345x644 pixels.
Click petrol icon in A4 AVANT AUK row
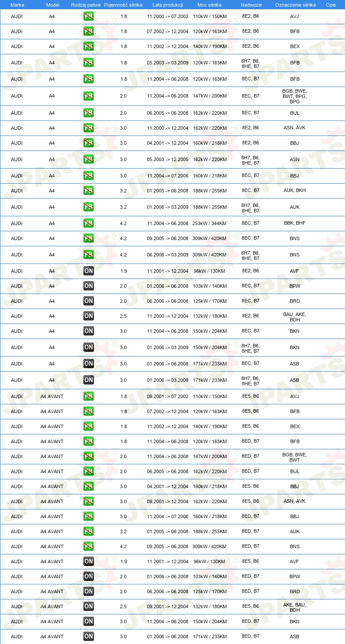(x=89, y=531)
